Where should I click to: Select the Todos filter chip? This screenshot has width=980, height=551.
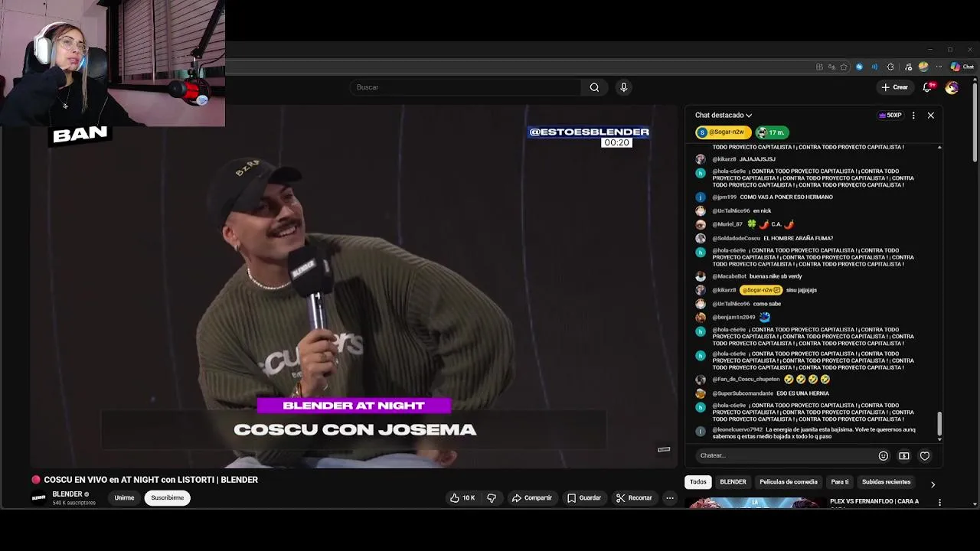click(x=697, y=482)
